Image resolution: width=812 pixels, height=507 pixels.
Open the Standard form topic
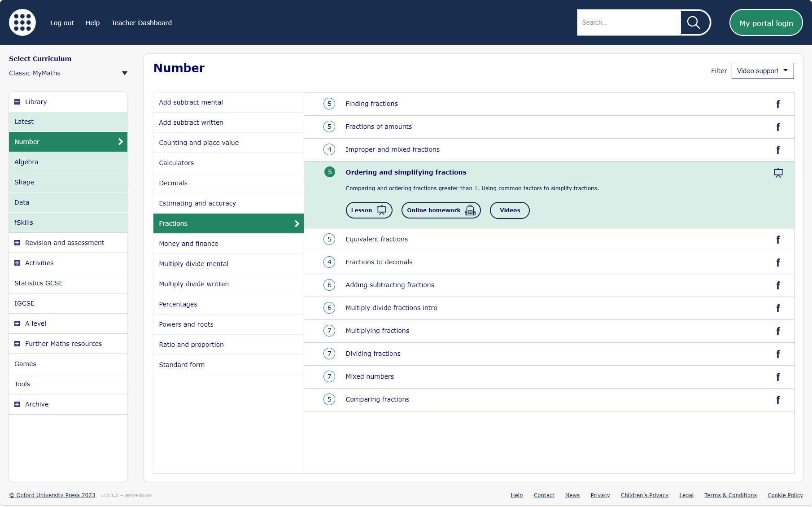click(228, 365)
